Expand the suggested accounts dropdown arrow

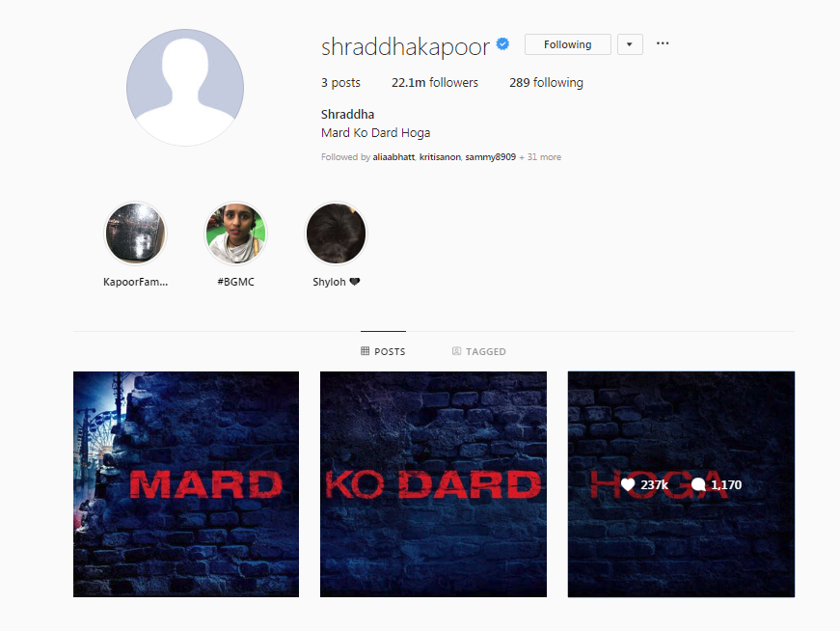coord(630,44)
